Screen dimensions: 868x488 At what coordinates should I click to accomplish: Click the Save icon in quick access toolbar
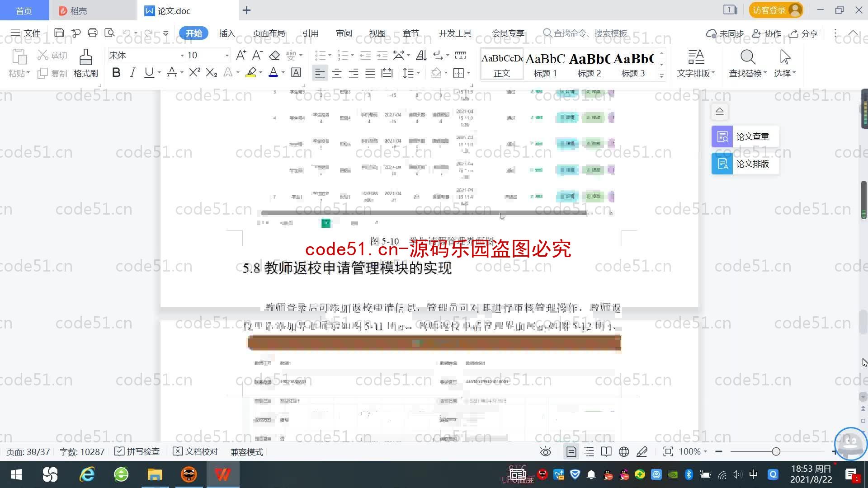click(59, 33)
